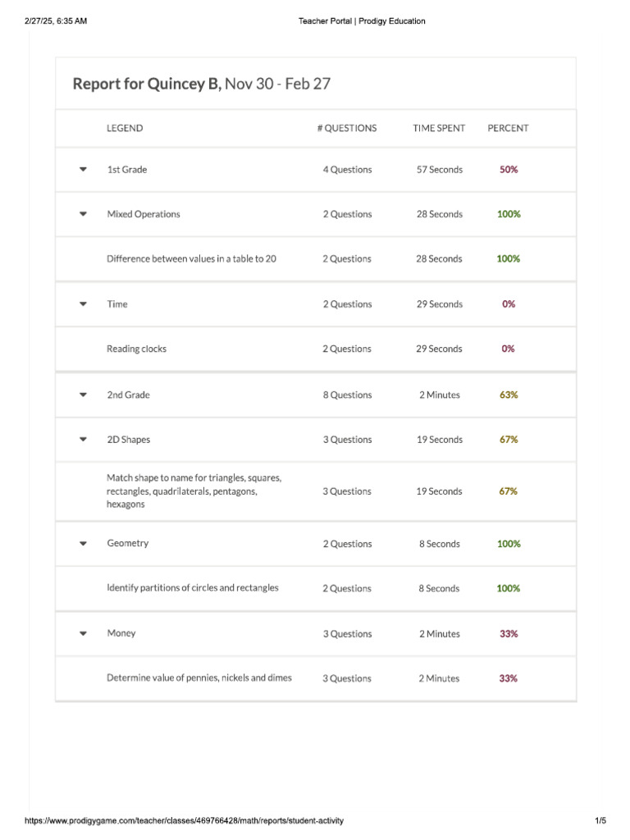Collapse the Money section arrow
Screen dimensions: 630x840
[x=83, y=633]
